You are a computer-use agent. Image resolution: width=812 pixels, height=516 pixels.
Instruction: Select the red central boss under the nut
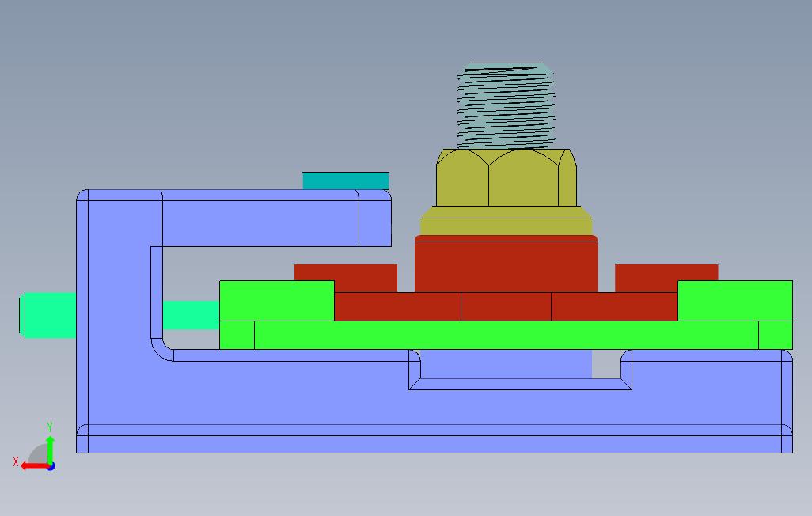point(506,264)
